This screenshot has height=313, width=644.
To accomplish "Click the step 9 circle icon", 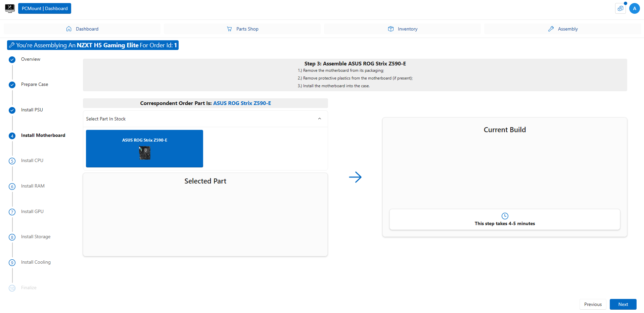I will coord(12,263).
